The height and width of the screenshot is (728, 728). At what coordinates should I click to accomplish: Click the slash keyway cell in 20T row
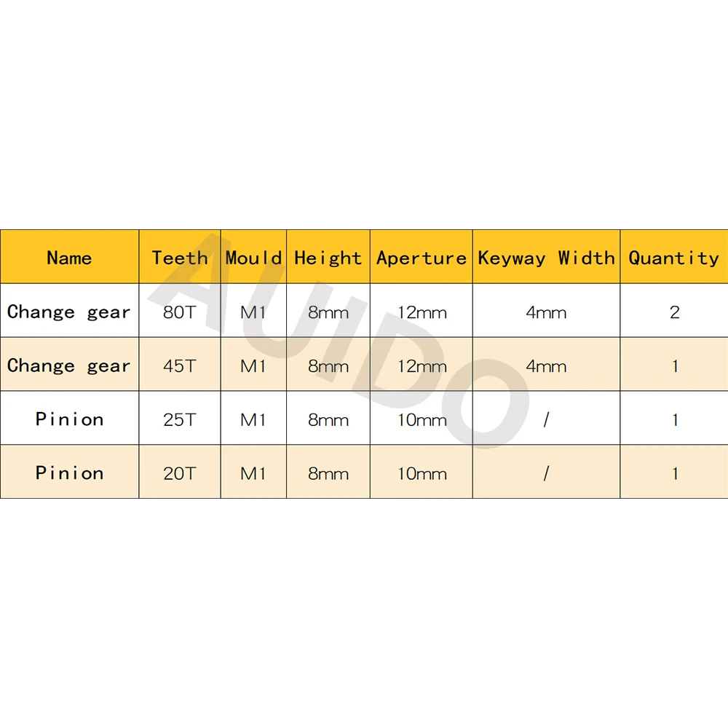tap(547, 472)
